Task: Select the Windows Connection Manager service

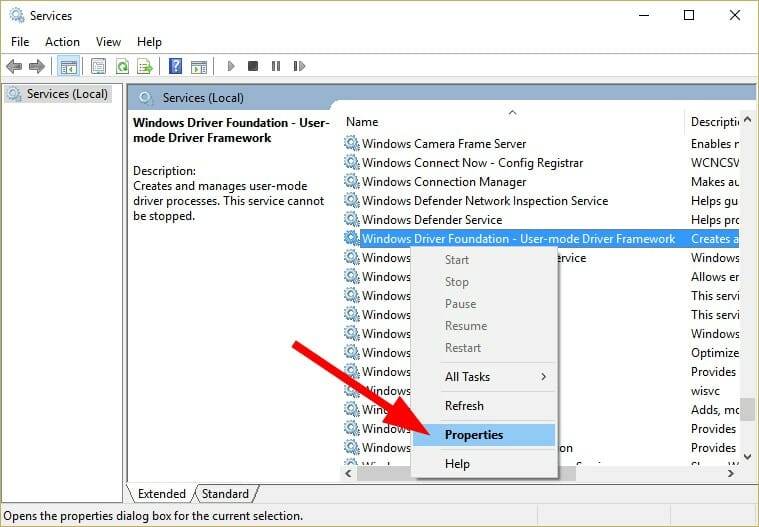Action: 444,181
